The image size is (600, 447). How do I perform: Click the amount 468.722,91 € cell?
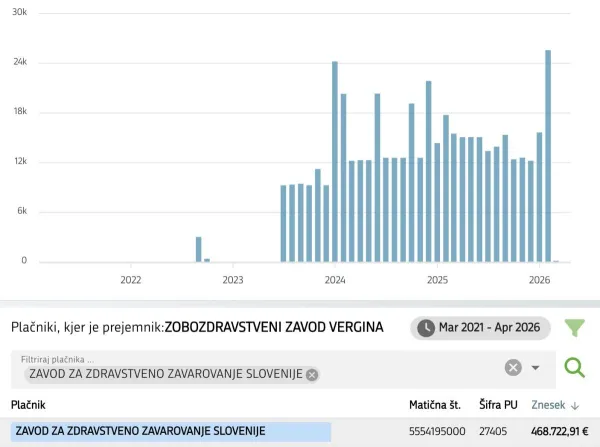point(559,432)
